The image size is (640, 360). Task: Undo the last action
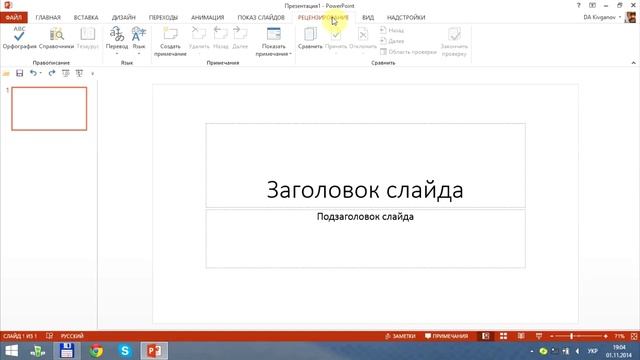tap(33, 73)
